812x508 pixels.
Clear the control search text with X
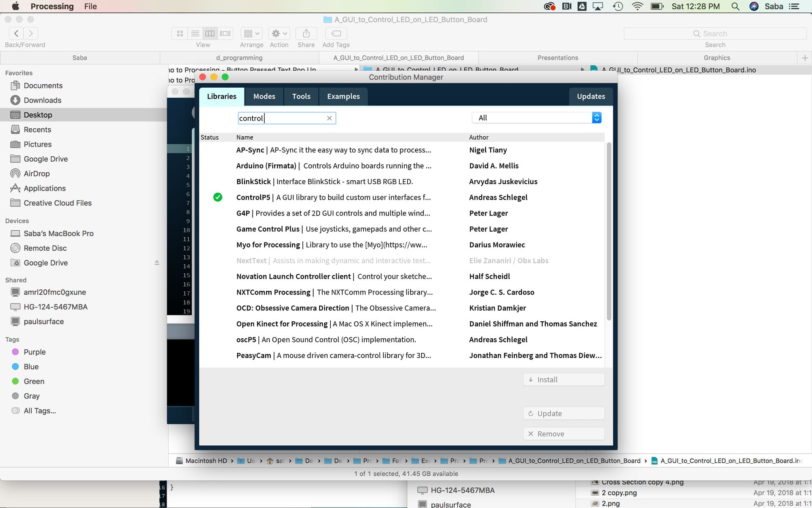329,118
